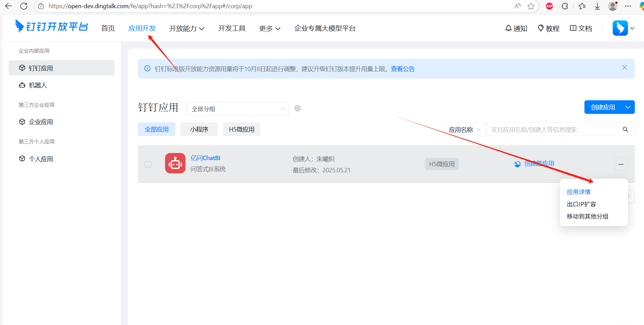Image resolution: width=644 pixels, height=325 pixels.
Task: Refresh the browser page
Action: [24, 6]
